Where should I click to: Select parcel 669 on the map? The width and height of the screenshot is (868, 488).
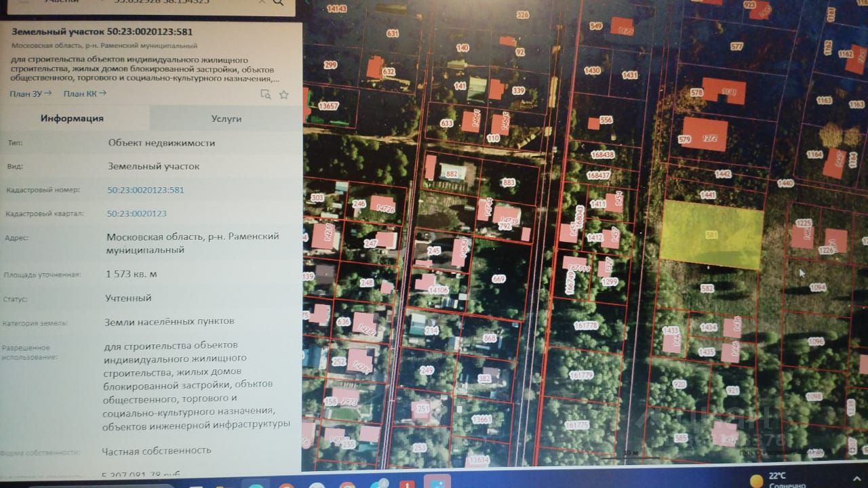click(498, 279)
